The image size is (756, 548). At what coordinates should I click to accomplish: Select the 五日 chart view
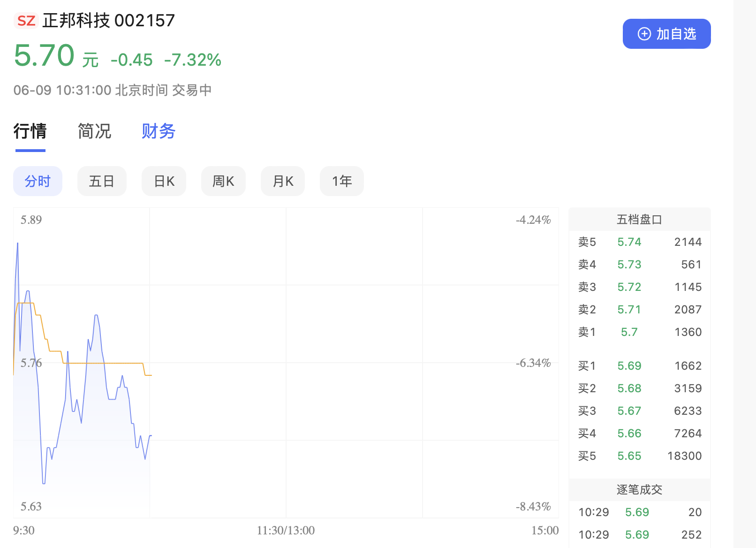102,181
